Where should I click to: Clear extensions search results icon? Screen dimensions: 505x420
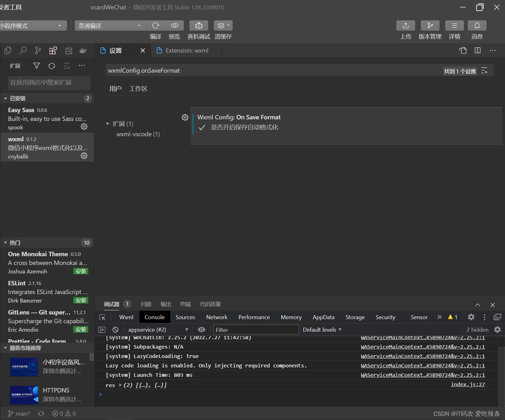pos(67,66)
